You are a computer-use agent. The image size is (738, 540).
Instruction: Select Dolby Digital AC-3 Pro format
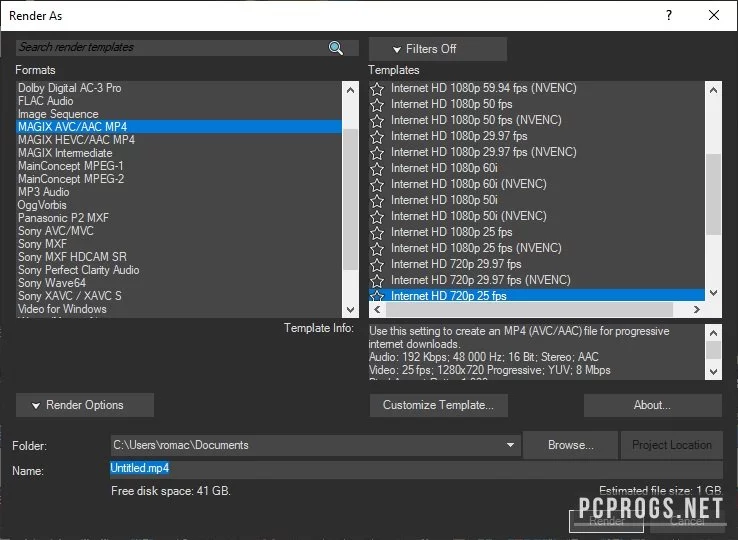[179, 88]
